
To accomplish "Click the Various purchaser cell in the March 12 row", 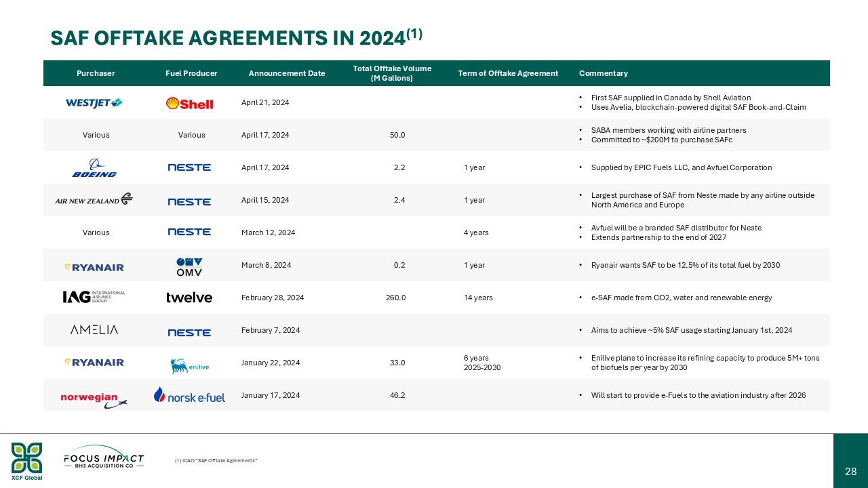I will [96, 232].
